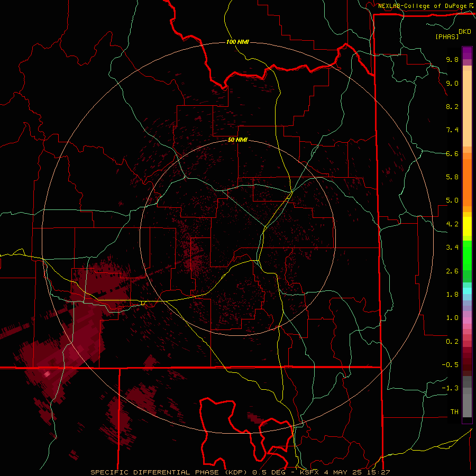Click the 7.4 value on color scale
This screenshot has width=476, height=476.
coord(452,130)
